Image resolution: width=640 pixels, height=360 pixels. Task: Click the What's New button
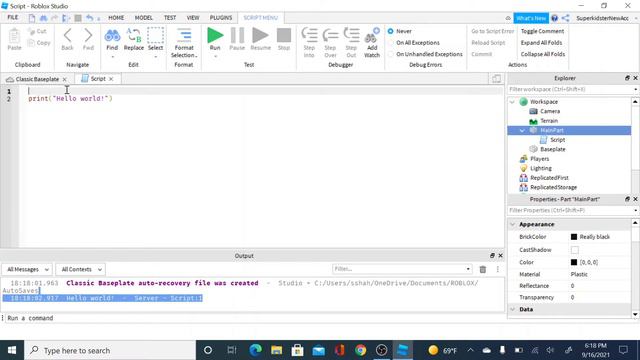(x=531, y=18)
